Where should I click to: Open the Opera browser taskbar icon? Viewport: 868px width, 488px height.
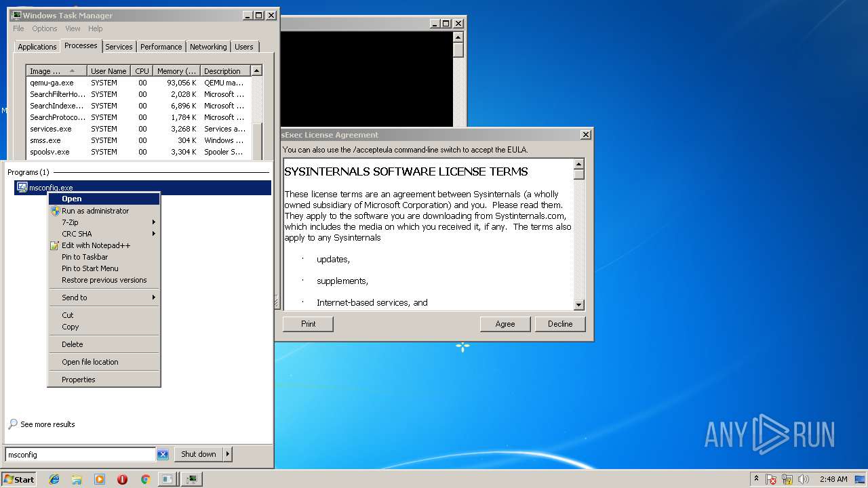[122, 479]
